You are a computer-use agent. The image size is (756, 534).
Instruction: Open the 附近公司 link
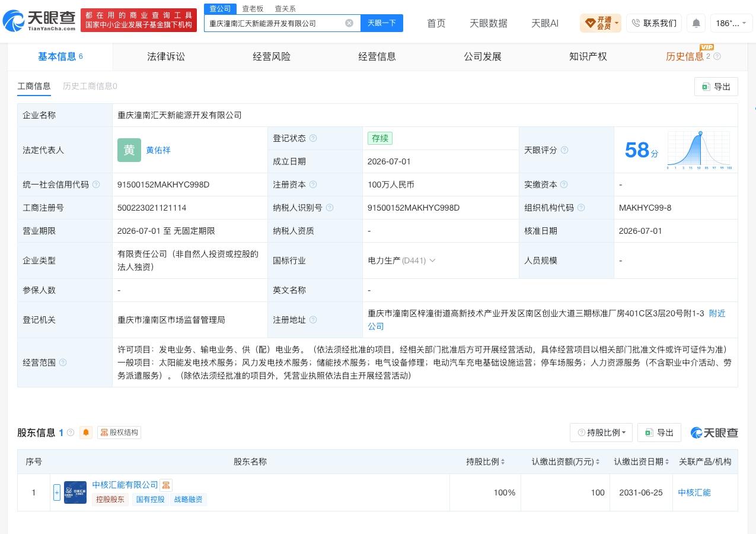click(717, 313)
